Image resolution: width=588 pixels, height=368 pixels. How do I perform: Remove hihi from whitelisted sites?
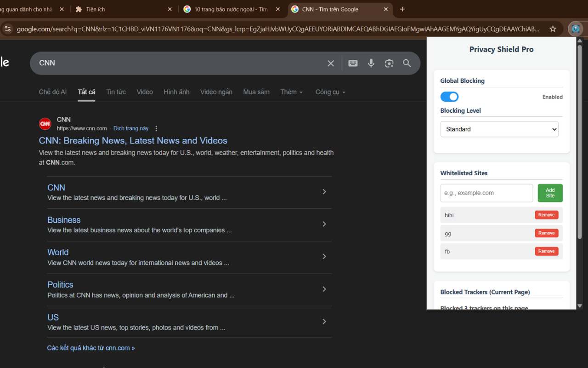coord(546,215)
